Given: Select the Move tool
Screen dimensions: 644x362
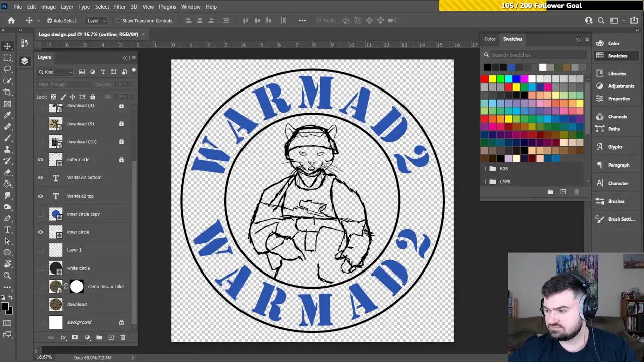Looking at the screenshot, I should [7, 46].
